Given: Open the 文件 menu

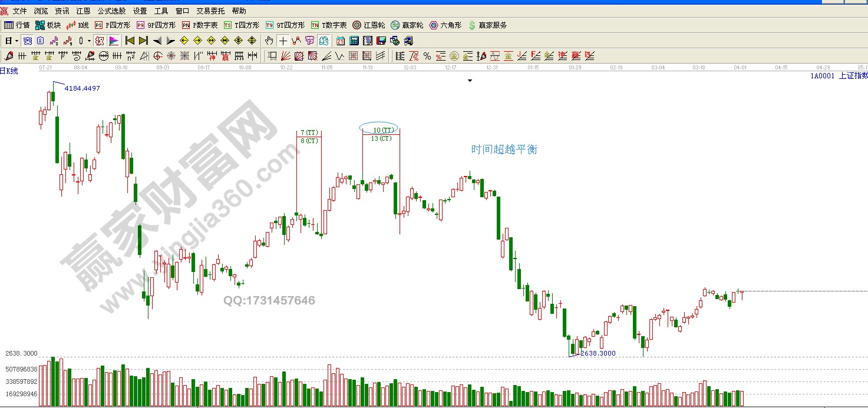Looking at the screenshot, I should pos(19,11).
